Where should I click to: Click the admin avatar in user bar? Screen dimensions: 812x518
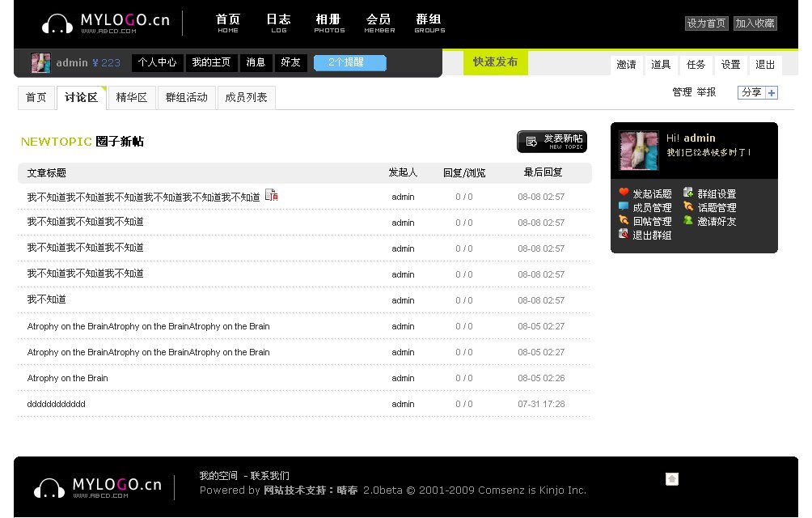coord(40,62)
